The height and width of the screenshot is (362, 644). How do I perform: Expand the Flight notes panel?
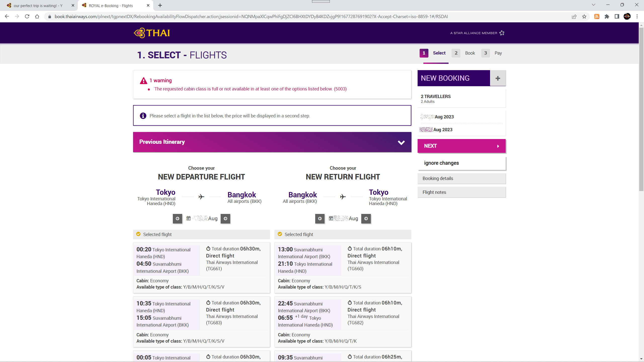point(462,192)
